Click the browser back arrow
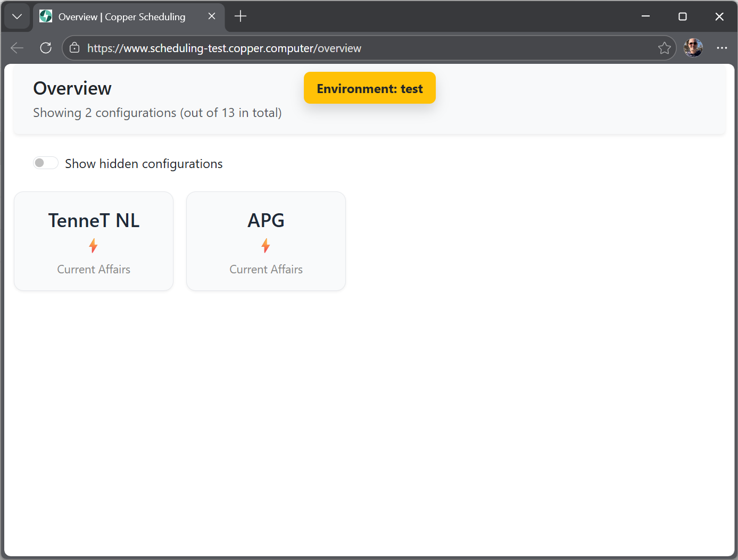The width and height of the screenshot is (738, 560). [17, 48]
